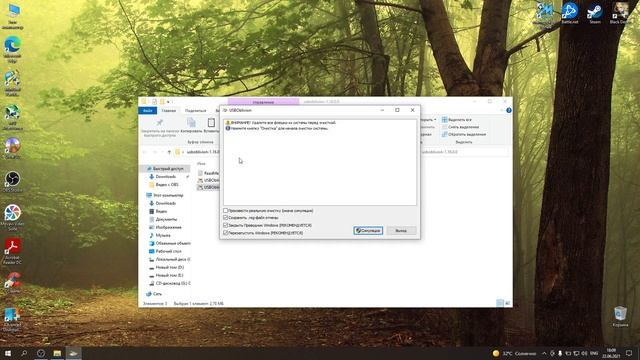
Task: Select the CD drive in navigation pane
Action: click(x=169, y=283)
